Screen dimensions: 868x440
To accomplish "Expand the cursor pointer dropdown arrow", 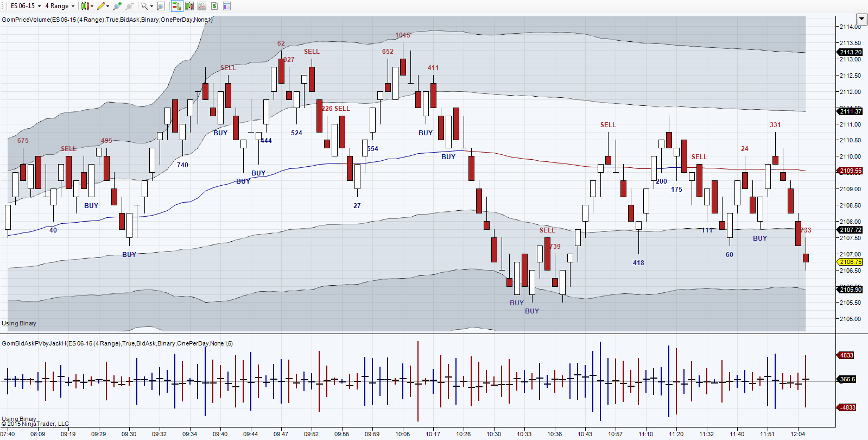I will 151,7.
